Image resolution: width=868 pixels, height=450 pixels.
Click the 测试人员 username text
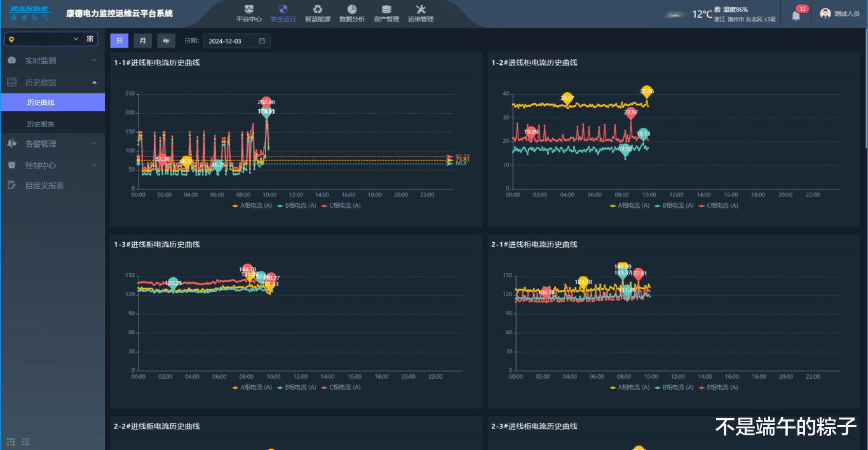coord(847,14)
